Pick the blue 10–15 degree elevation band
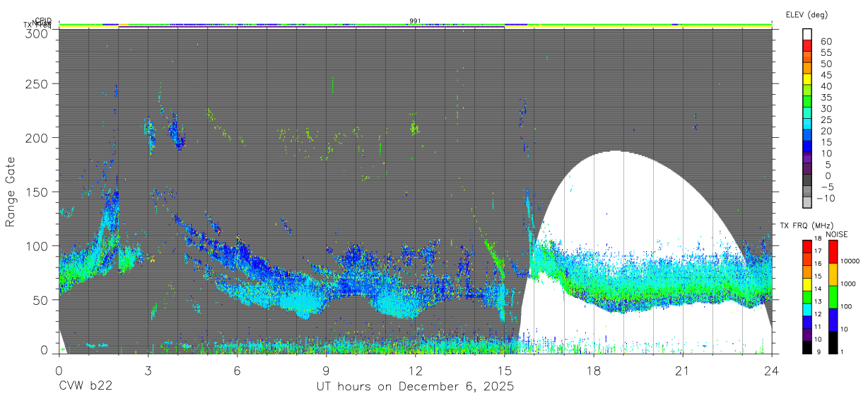Viewport: 868px width, 401px height. pos(807,146)
